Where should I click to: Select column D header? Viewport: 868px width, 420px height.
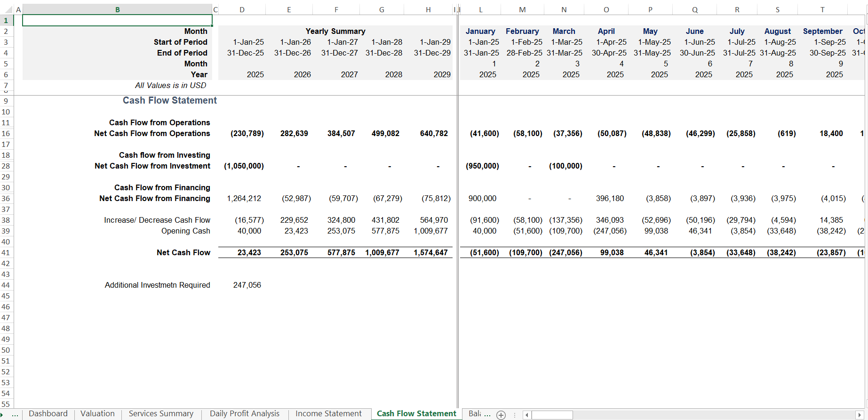(242, 9)
